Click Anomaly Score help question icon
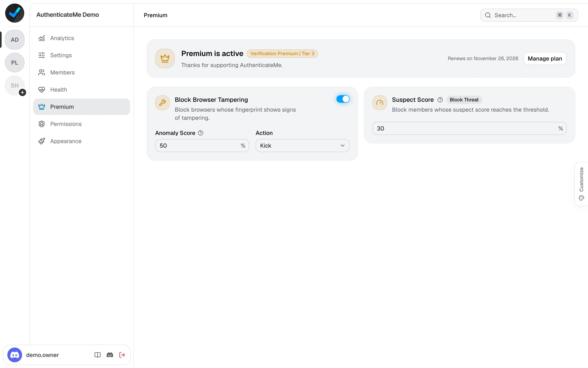 click(200, 133)
